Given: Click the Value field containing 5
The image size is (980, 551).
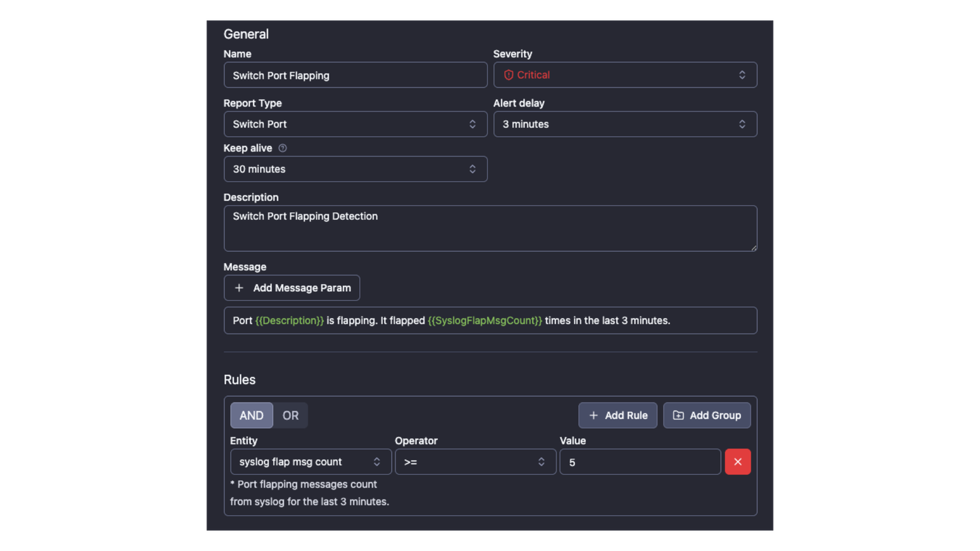Looking at the screenshot, I should (x=640, y=462).
